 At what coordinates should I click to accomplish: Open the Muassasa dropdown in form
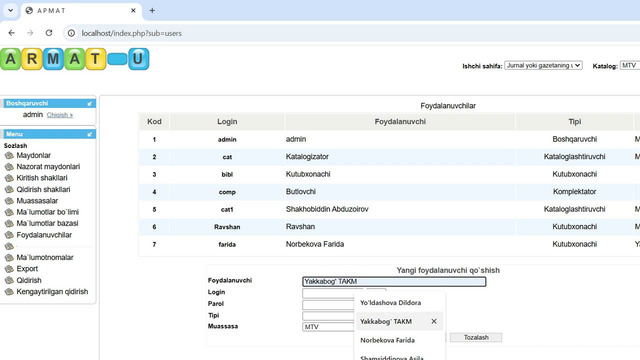329,327
